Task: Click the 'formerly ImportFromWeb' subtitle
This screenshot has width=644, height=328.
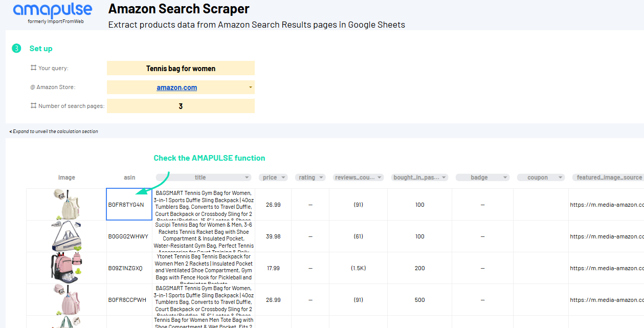Action: pyautogui.click(x=56, y=21)
